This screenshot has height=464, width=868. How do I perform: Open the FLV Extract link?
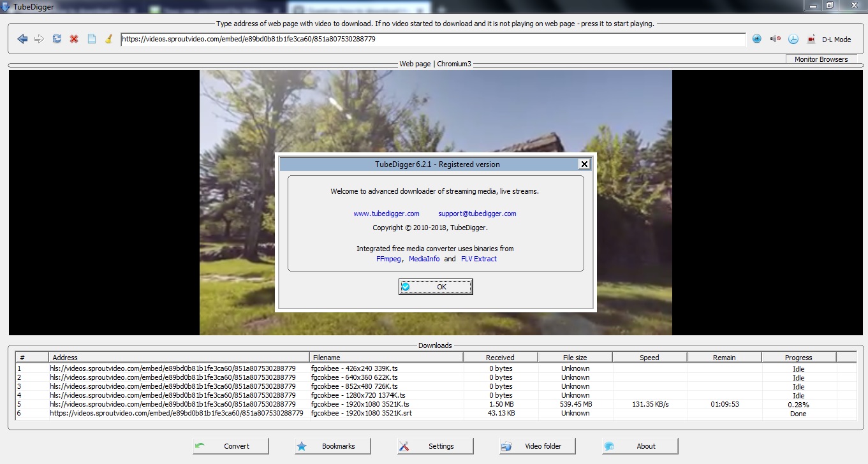pyautogui.click(x=479, y=259)
